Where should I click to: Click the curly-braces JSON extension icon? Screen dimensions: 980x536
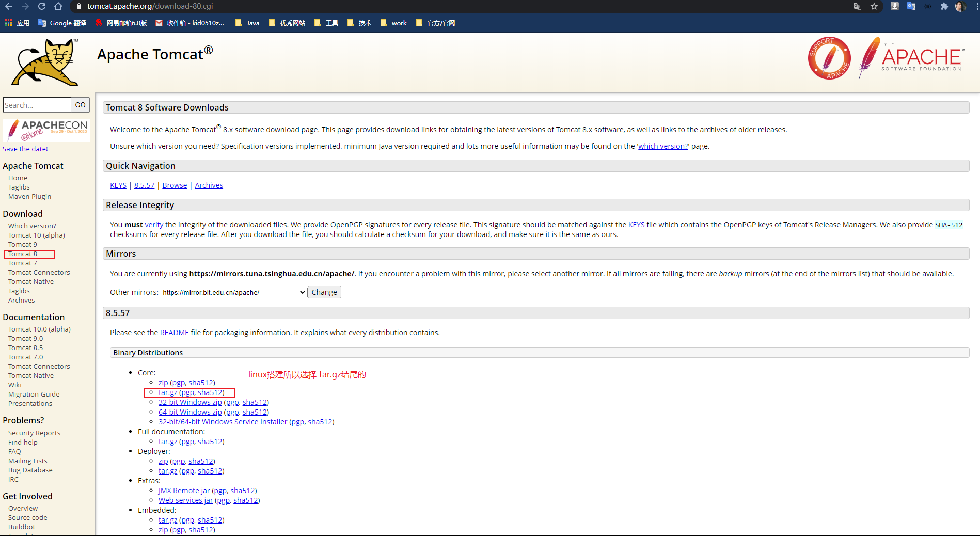[x=928, y=6]
